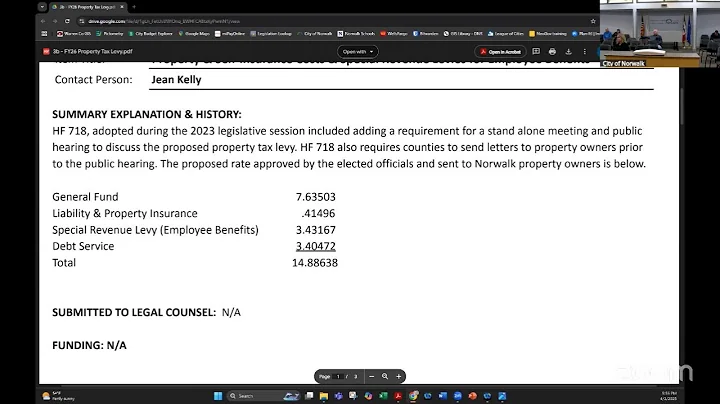The image size is (720, 404).
Task: Open Excel from the taskbar
Action: (x=383, y=396)
